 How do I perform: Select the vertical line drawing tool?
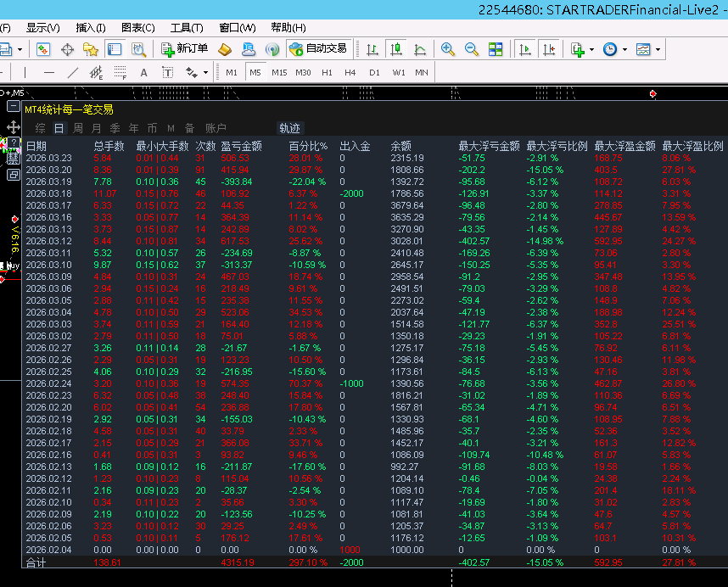tap(25, 72)
